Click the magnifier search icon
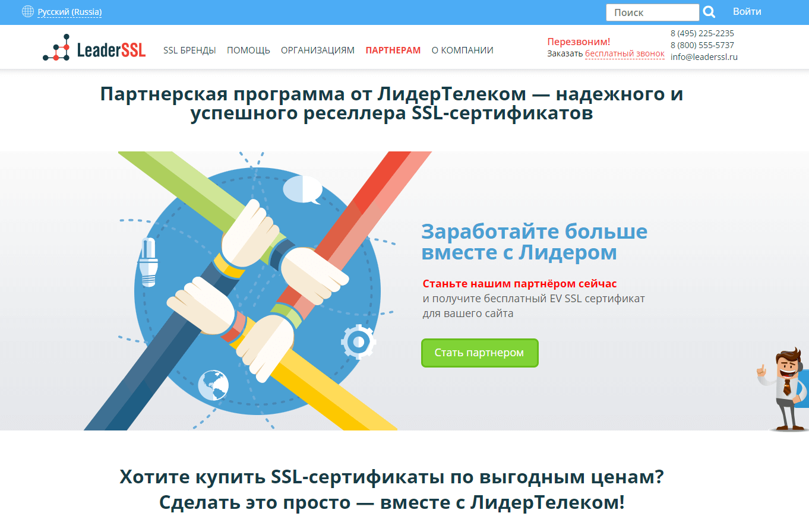Screen dimensions: 809x532 tap(709, 12)
